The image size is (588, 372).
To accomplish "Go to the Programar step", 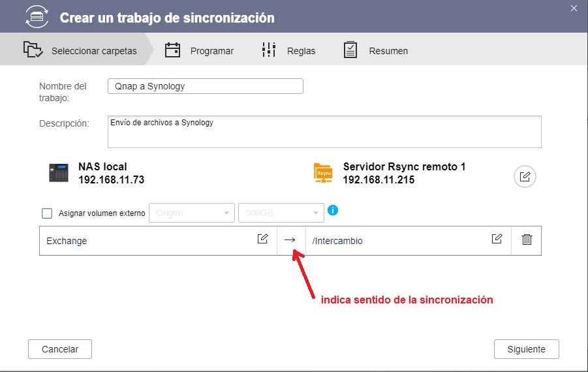I will (x=199, y=51).
